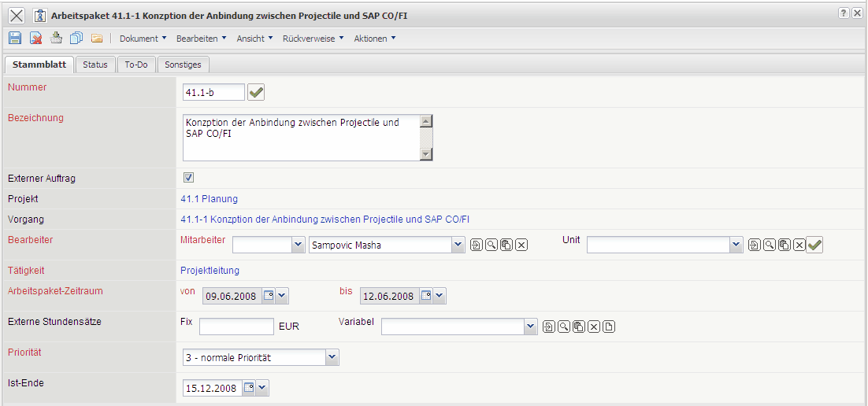Click the search magnifier icon beside Mitarbeiter field

491,245
